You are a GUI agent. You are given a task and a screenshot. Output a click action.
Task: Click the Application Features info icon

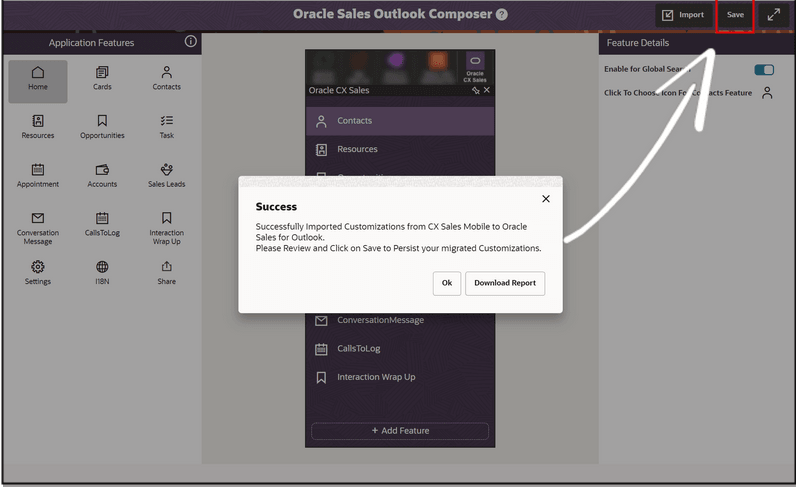tap(190, 42)
